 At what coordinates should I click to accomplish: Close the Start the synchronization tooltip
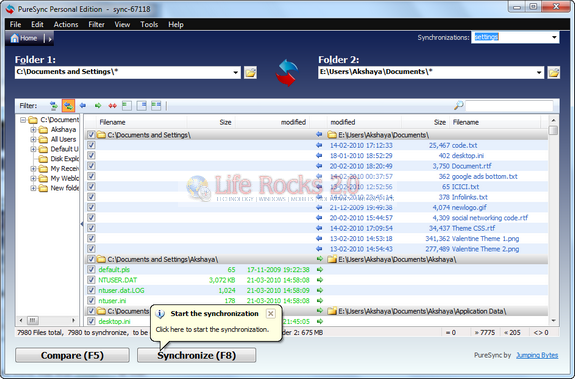(x=271, y=314)
